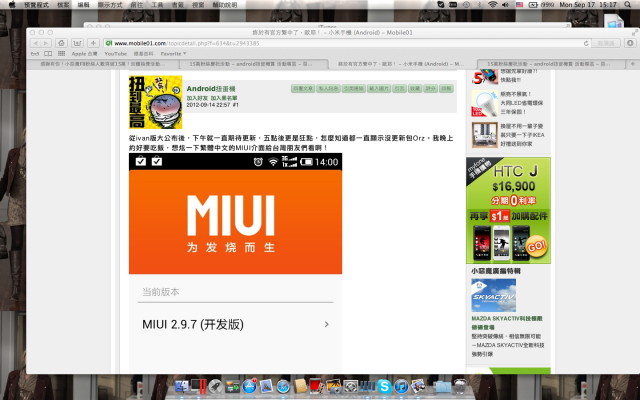This screenshot has height=400, width=640.
Task: Switch to the last tab, 15萬粉絲慶祝活動
Action: click(x=551, y=64)
